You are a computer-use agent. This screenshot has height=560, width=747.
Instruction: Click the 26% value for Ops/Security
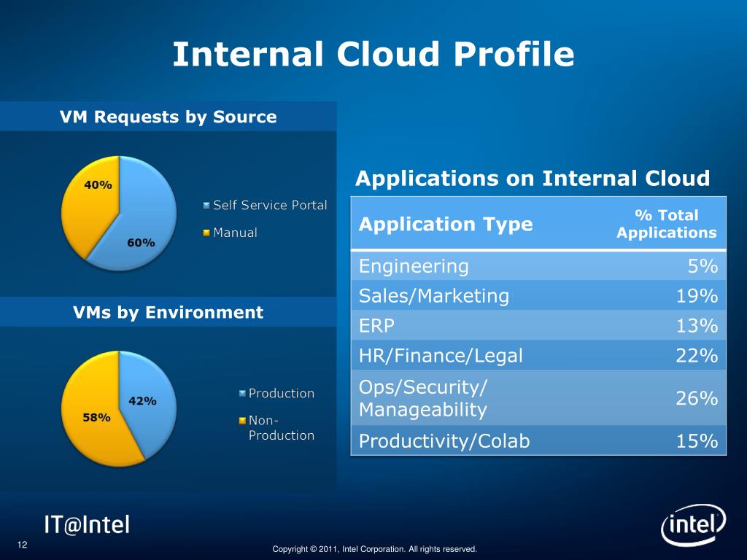697,398
